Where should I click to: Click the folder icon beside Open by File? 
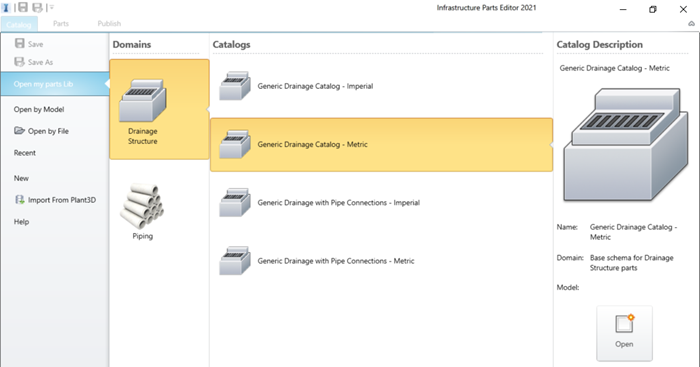(x=19, y=130)
